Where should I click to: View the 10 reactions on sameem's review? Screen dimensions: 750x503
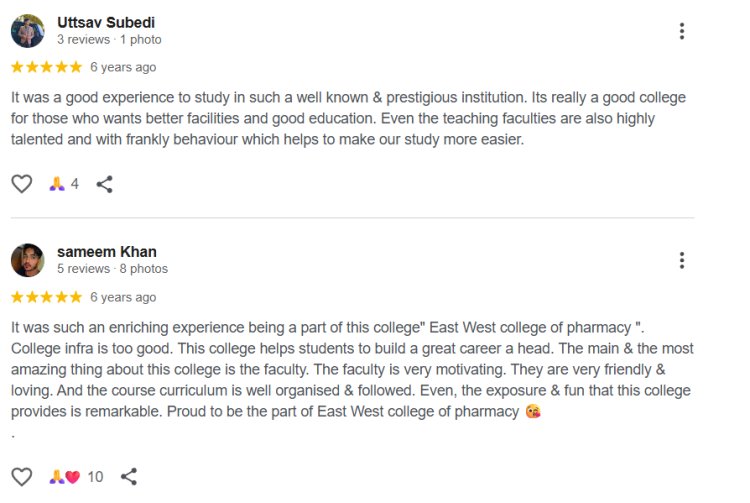76,477
